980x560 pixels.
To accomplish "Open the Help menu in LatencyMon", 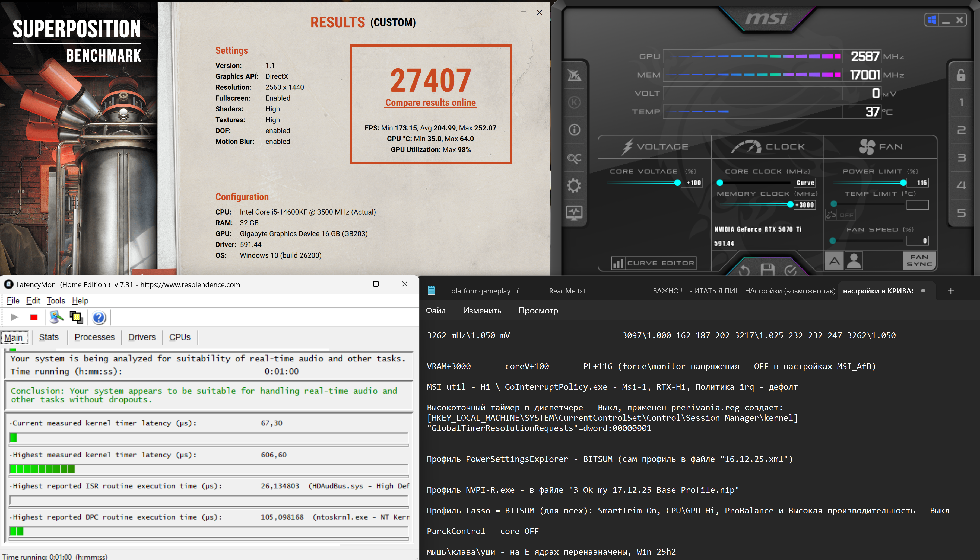I will pos(80,301).
